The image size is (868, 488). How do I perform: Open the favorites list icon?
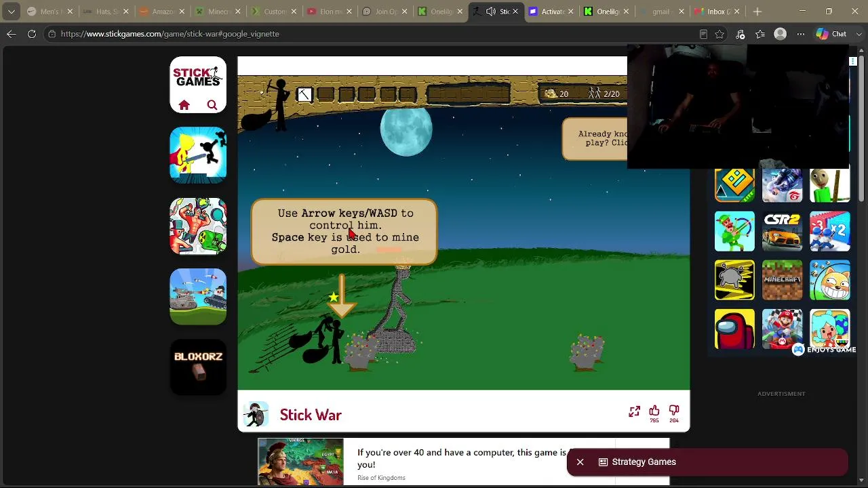[760, 34]
